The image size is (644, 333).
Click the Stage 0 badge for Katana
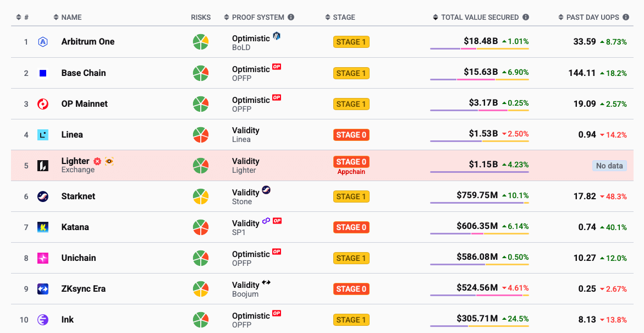pyautogui.click(x=351, y=227)
